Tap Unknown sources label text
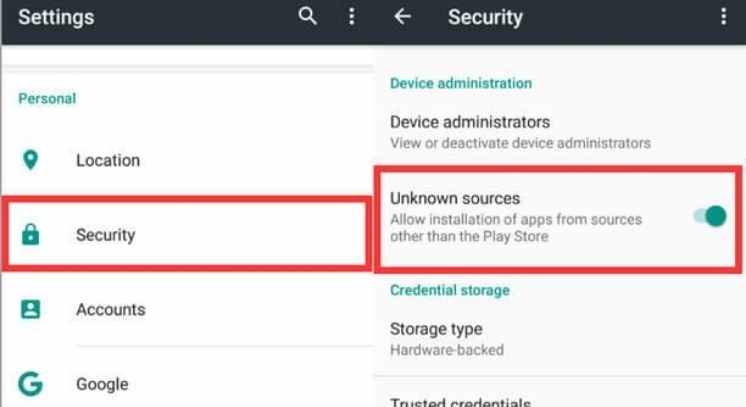Screen dimensions: 746x407 coord(455,198)
